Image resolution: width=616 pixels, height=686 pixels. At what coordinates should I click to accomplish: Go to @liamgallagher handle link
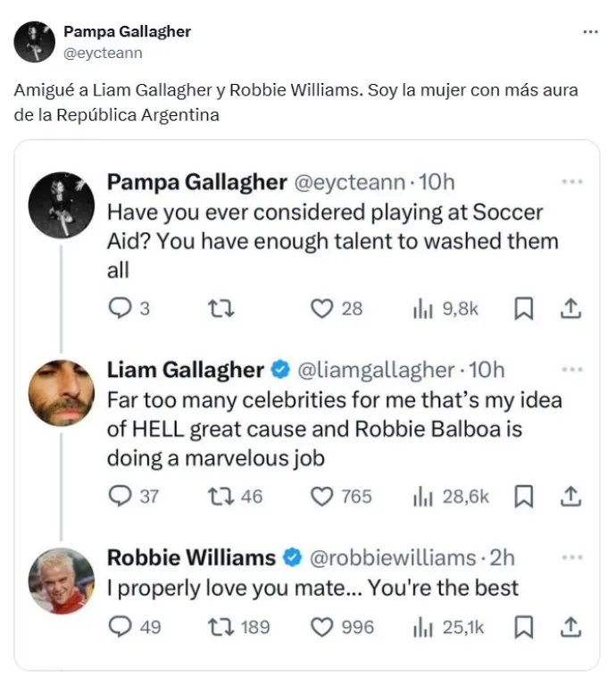click(375, 370)
